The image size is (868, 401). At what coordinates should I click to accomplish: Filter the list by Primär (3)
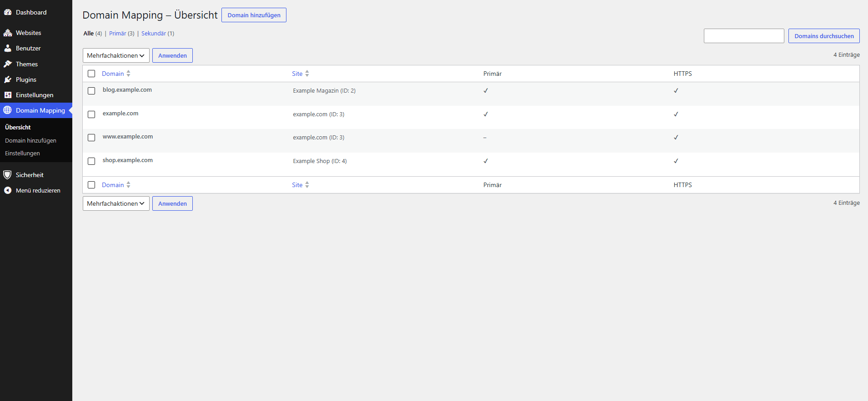click(x=121, y=33)
